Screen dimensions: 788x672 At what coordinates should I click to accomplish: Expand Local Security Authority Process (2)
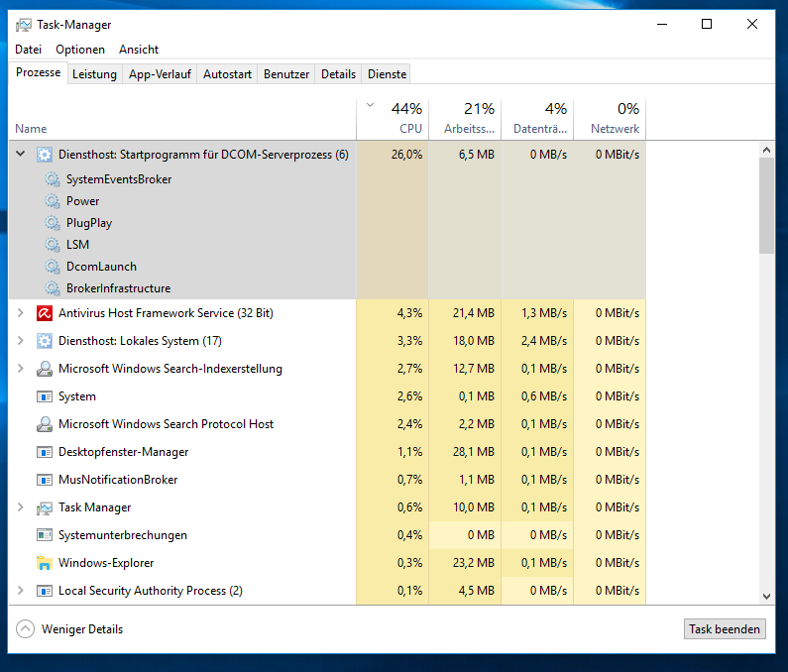tap(21, 590)
